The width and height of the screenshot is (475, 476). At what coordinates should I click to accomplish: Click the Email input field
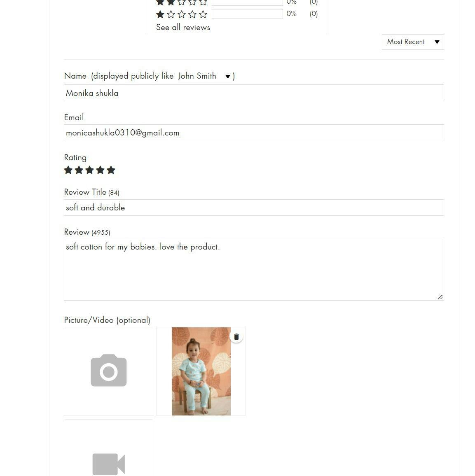254,133
